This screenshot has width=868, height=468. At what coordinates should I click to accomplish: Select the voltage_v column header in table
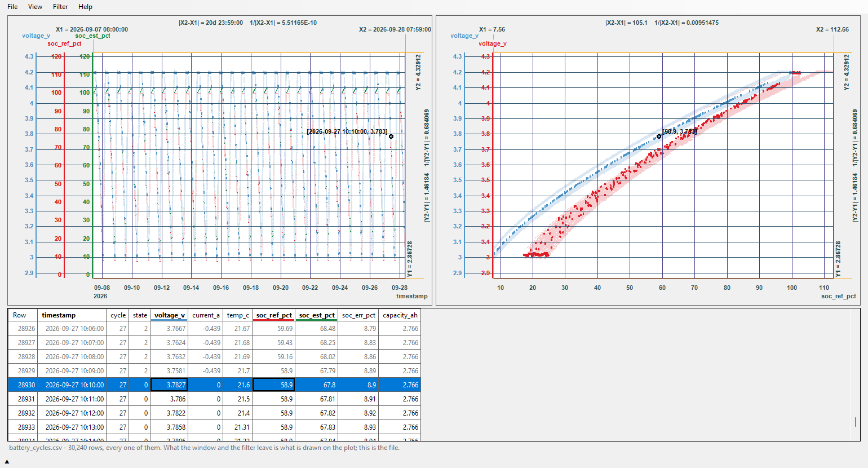pyautogui.click(x=170, y=315)
